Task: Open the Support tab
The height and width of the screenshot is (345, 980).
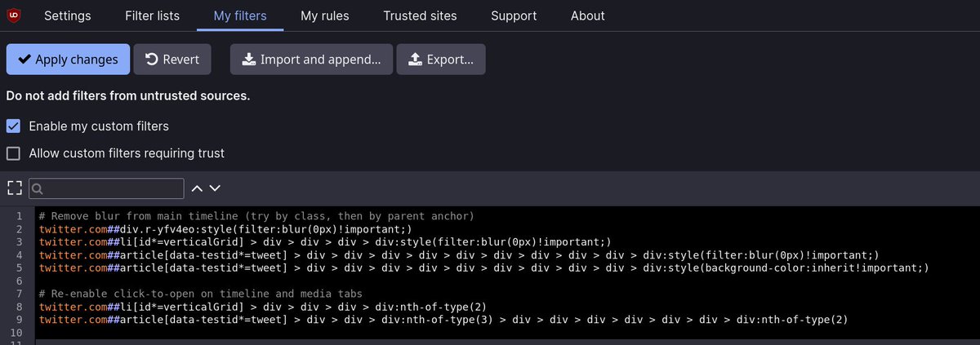Action: tap(514, 15)
